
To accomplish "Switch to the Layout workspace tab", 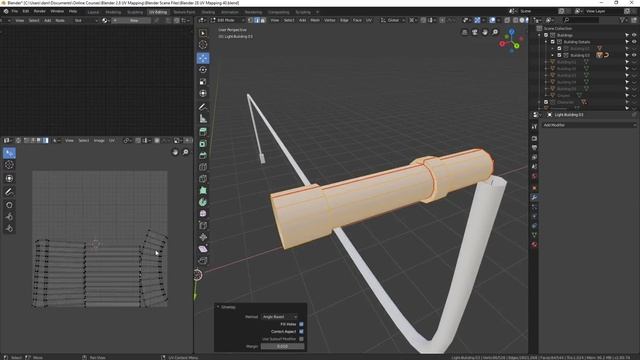I will tap(93, 12).
